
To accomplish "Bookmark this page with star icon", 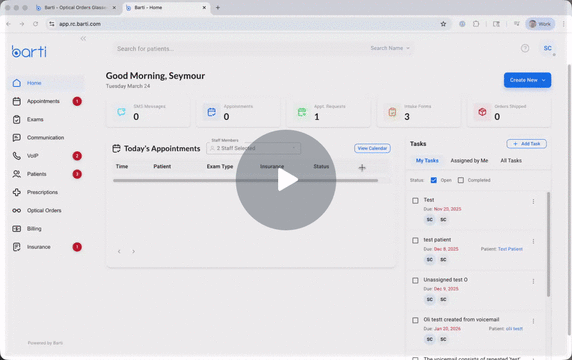I will [x=443, y=24].
